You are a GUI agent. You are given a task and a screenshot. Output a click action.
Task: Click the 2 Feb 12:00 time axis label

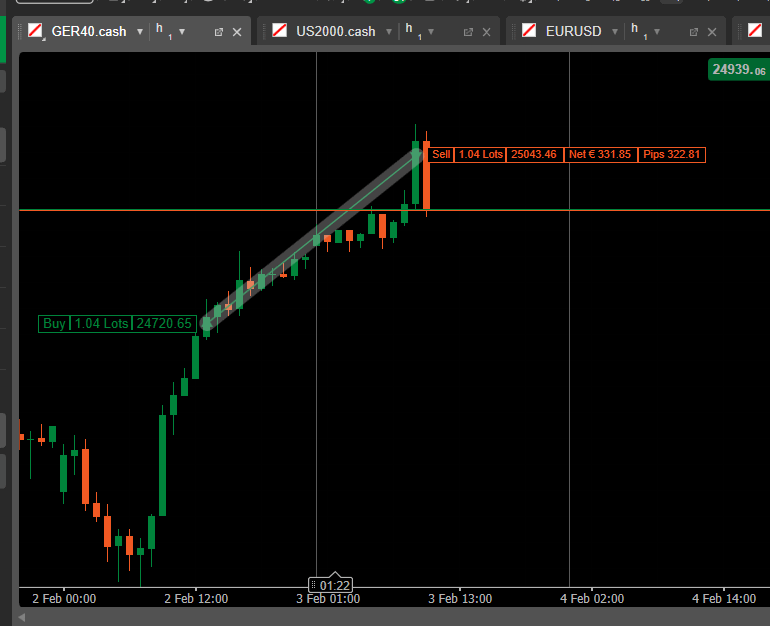point(196,599)
